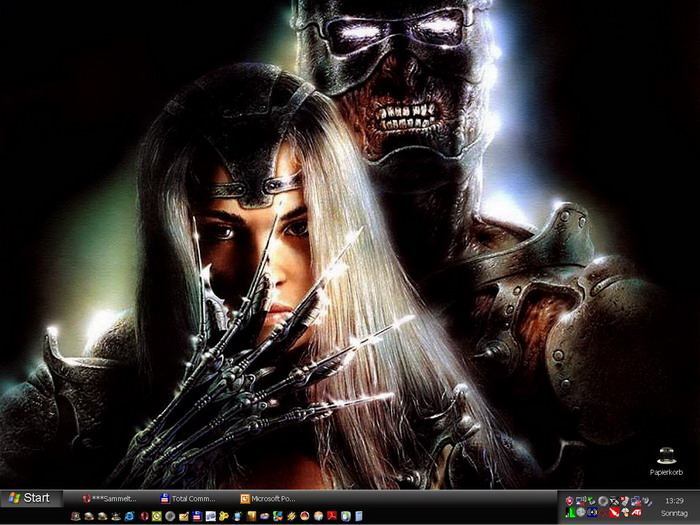Click the Sonntag day label

pos(674,513)
